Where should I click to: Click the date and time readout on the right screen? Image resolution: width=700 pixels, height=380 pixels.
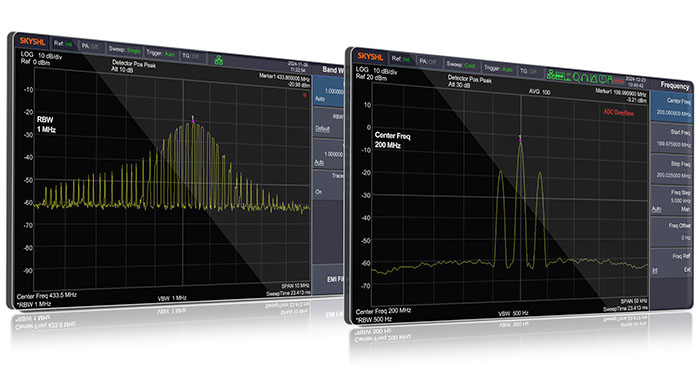point(635,82)
